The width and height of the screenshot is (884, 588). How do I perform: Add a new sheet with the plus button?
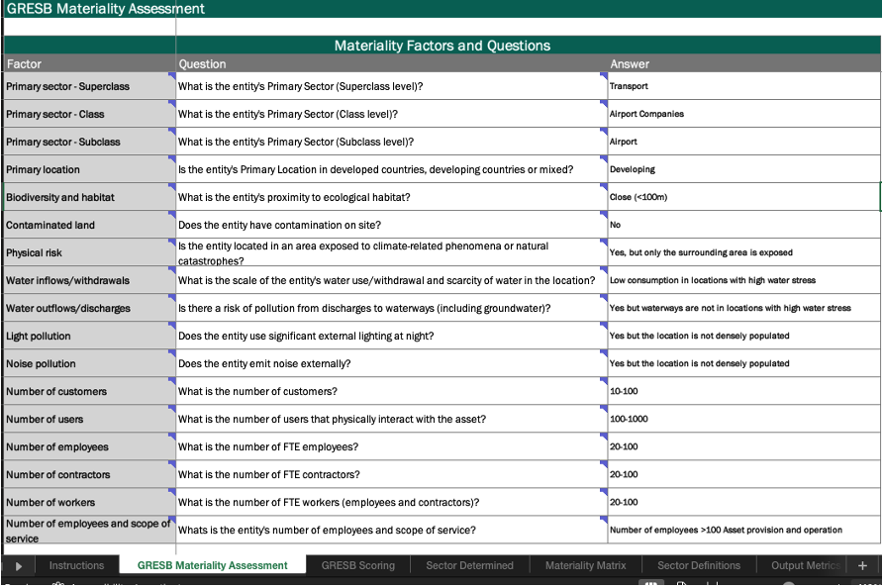pyautogui.click(x=862, y=565)
